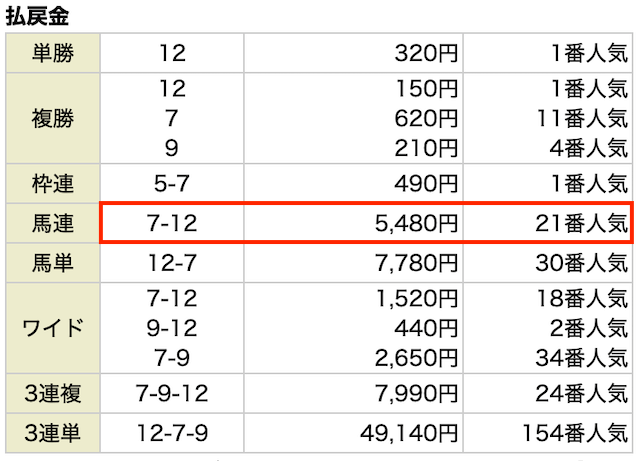The width and height of the screenshot is (640, 461).
Task: Click the 3連複 label cell
Action: 53,393
